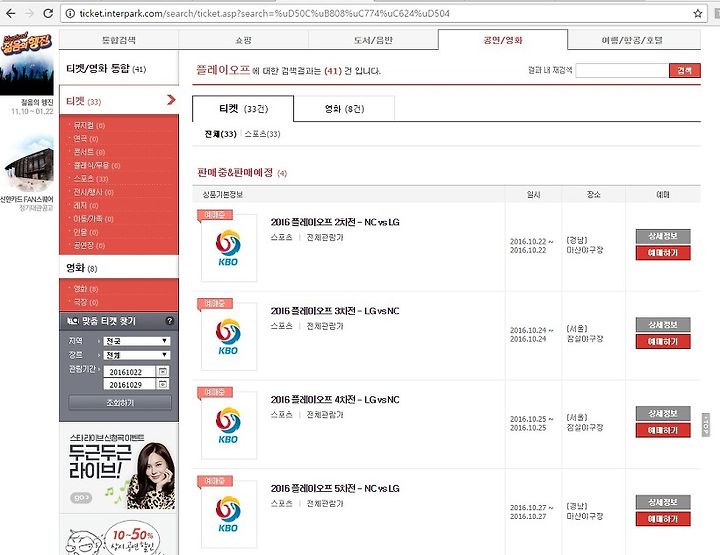The height and width of the screenshot is (555, 720).
Task: Click the browser forward arrow
Action: [x=29, y=13]
